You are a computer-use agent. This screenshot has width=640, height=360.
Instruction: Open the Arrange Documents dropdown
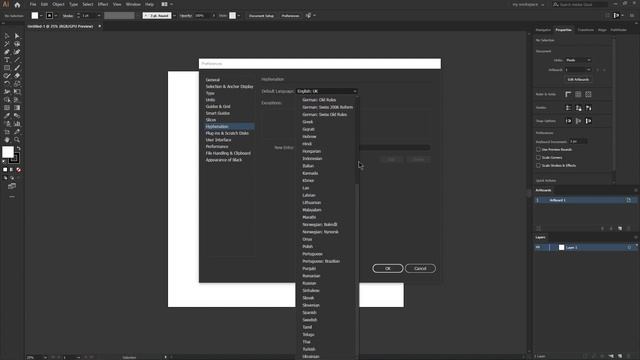click(x=167, y=4)
